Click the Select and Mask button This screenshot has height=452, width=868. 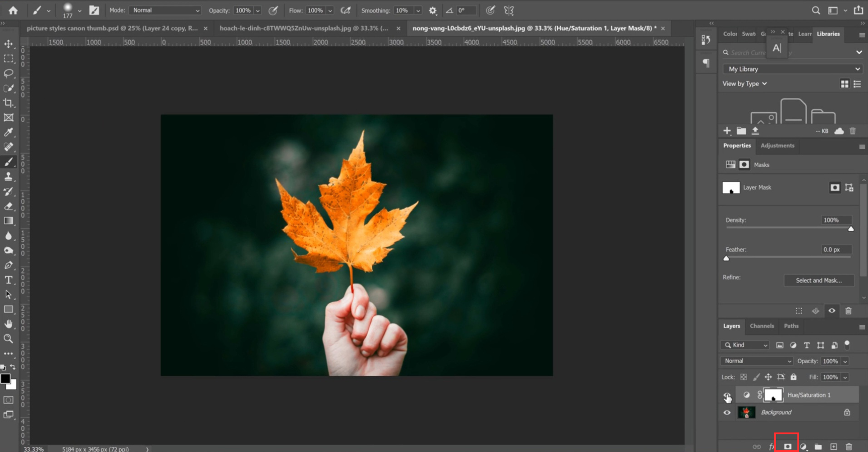tap(819, 280)
